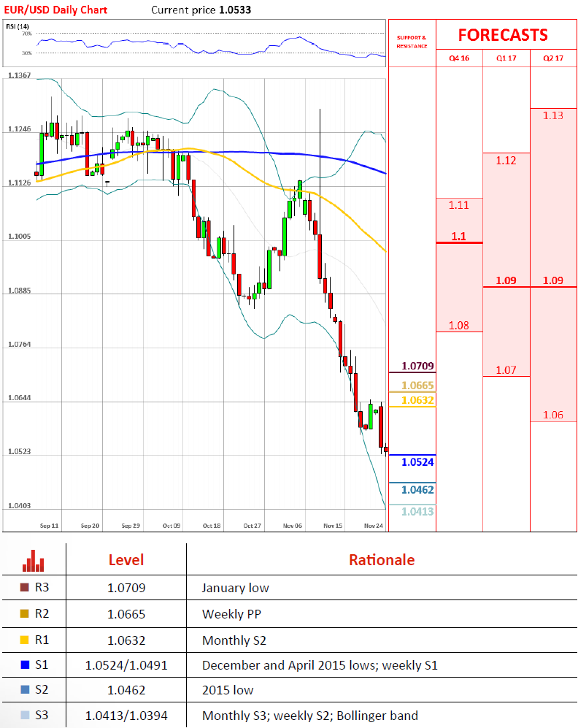Viewport: 578px width, 728px height.
Task: Click the S1 row label
Action: coord(42,665)
